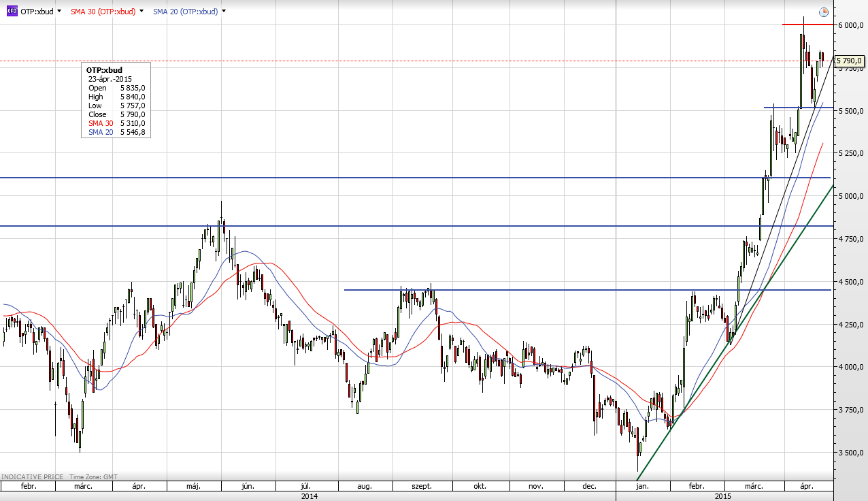Click the Low 5 757,0 value
868x501 pixels.
point(133,106)
